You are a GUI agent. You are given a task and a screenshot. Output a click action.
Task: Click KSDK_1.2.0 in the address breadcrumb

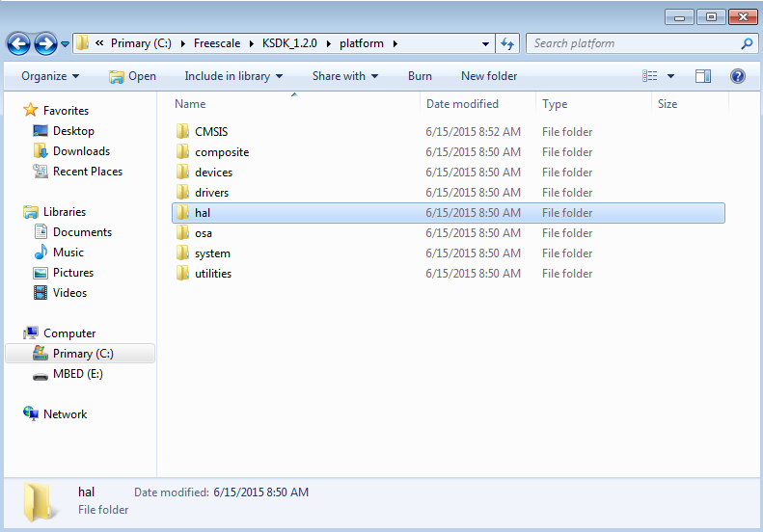288,43
